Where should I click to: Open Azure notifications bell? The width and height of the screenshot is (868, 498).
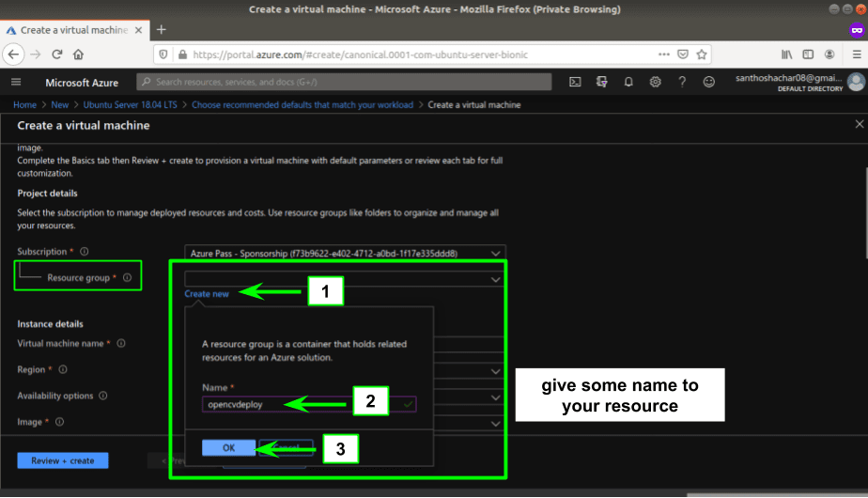[x=628, y=82]
